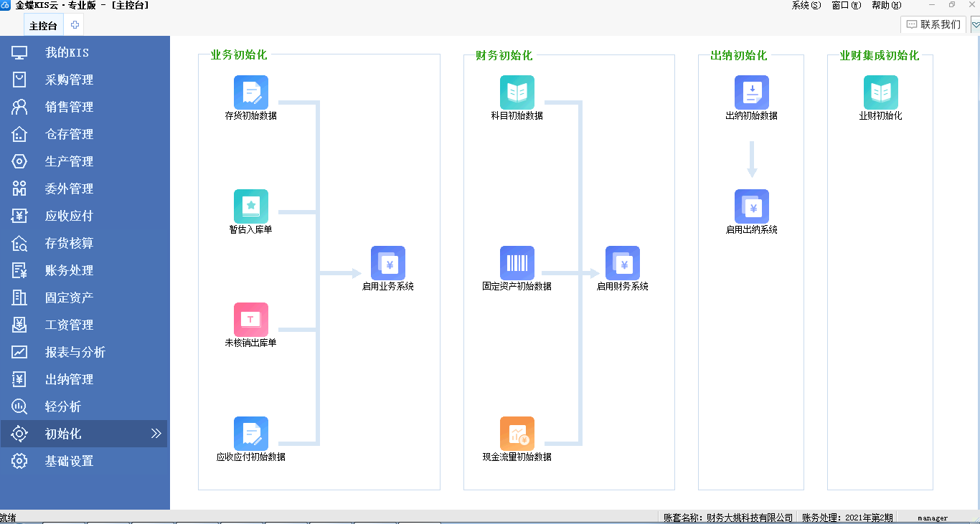This screenshot has width=980, height=524.
Task: Click 出纳管理 sidebar icon
Action: click(19, 379)
